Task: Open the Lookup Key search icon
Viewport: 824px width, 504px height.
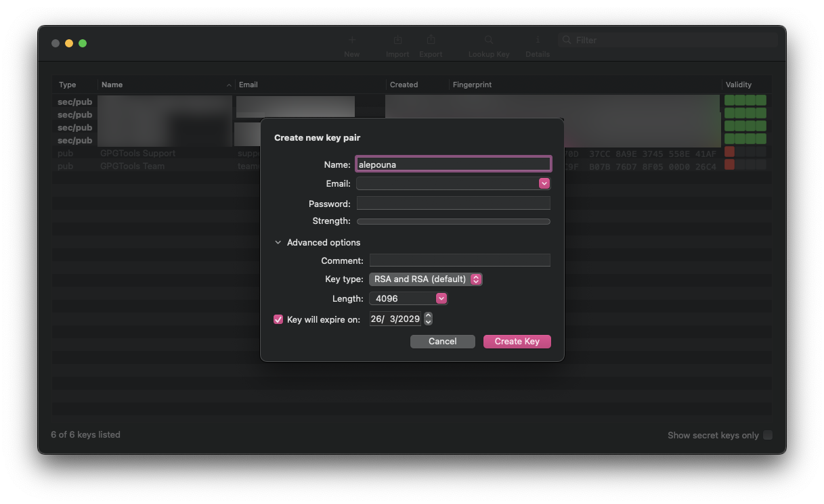Action: (488, 41)
